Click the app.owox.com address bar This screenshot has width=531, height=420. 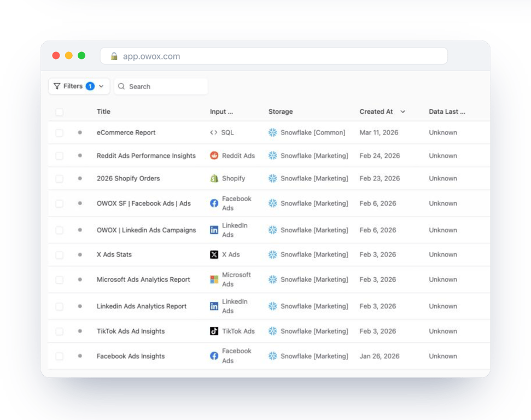tap(273, 56)
